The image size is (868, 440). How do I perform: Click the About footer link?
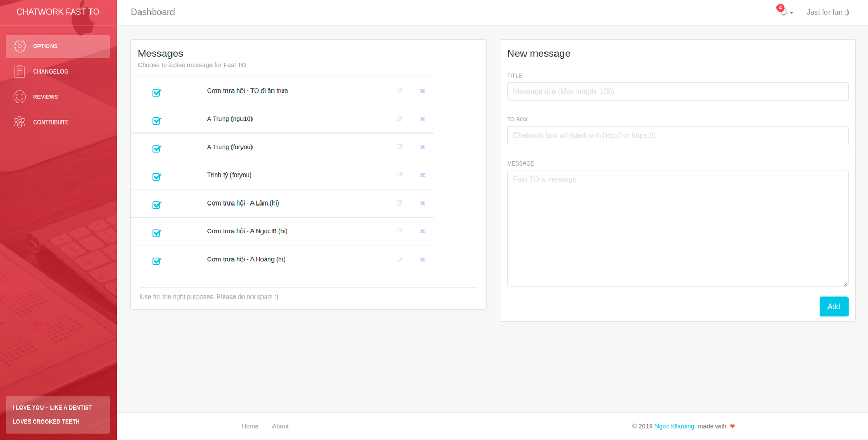coord(280,426)
